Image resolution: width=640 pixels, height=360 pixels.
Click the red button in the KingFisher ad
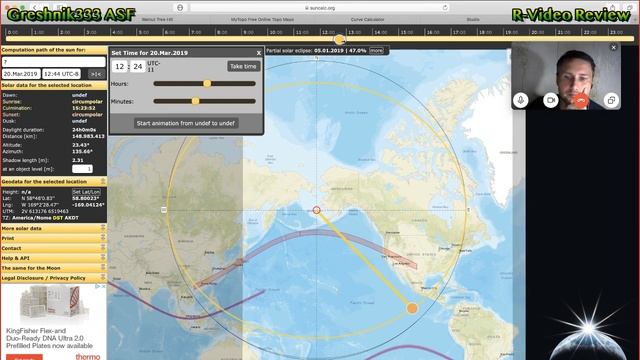coord(24,357)
